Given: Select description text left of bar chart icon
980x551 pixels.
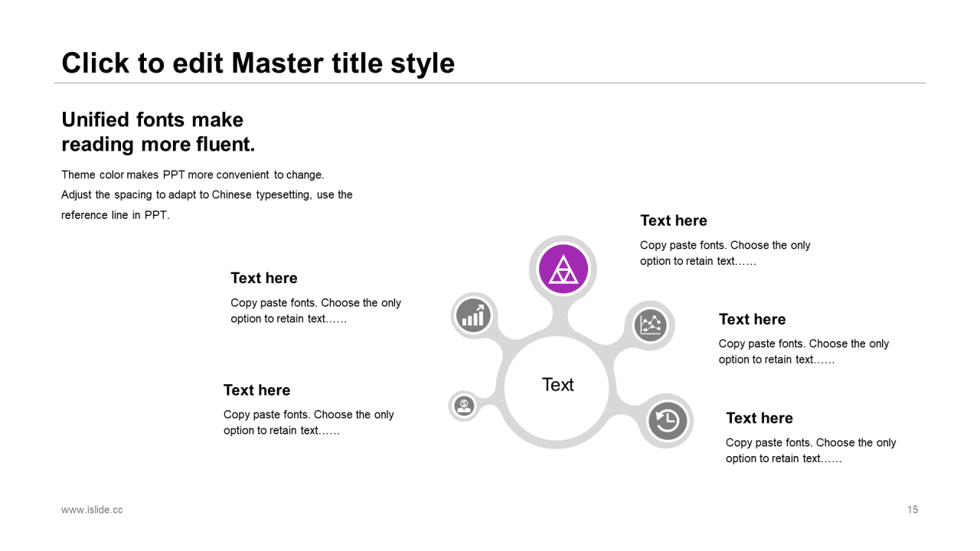Looking at the screenshot, I should [315, 311].
